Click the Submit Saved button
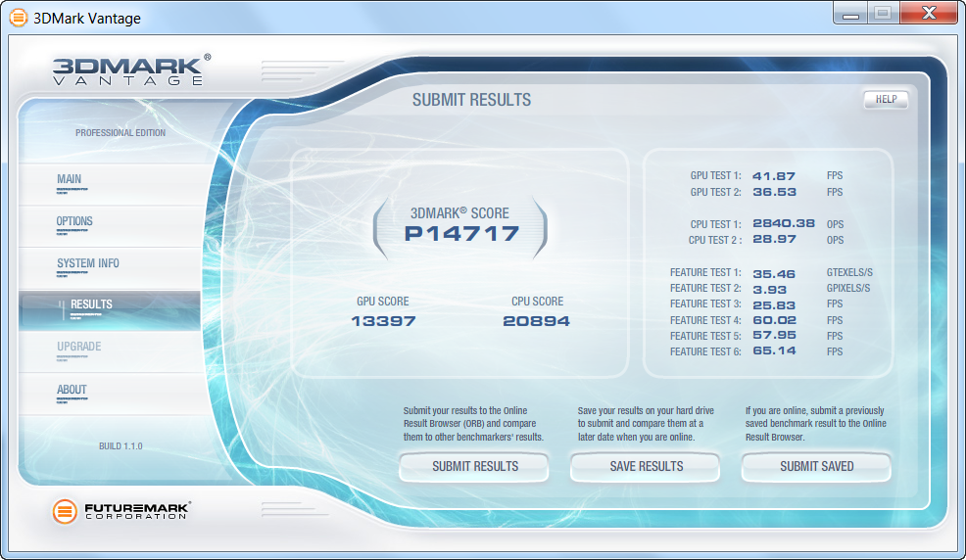This screenshot has height=560, width=966. tap(816, 467)
